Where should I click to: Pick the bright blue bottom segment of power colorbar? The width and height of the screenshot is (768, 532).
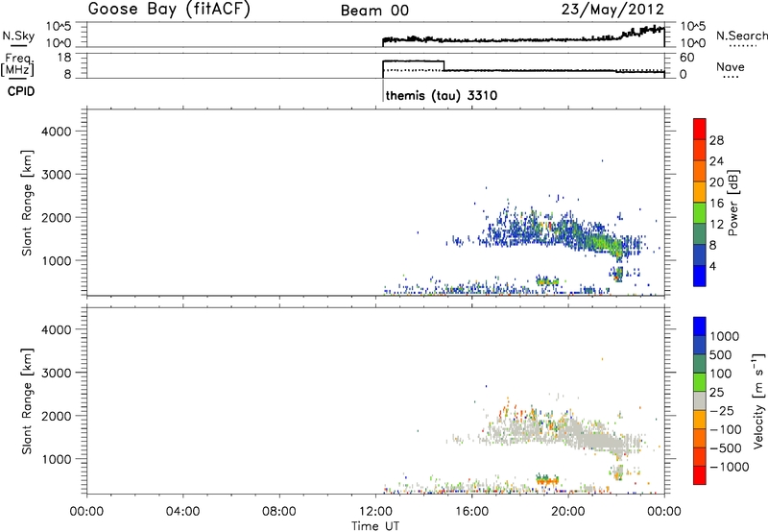[700, 276]
